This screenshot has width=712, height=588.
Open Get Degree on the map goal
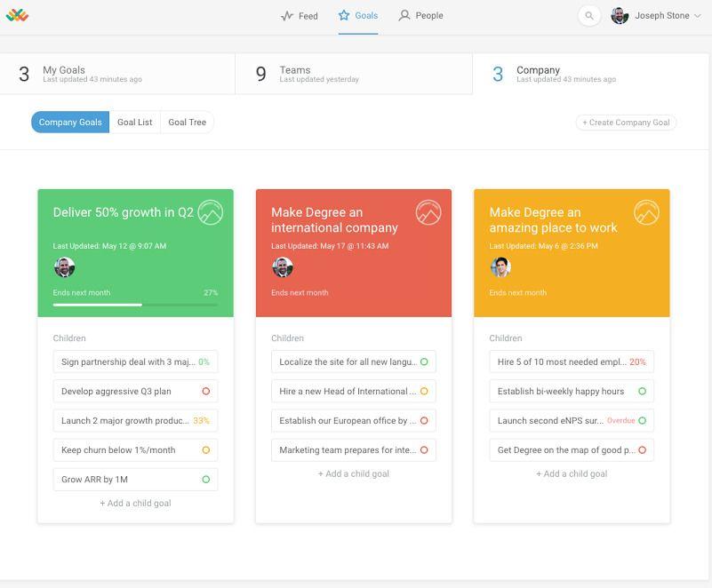tap(572, 450)
